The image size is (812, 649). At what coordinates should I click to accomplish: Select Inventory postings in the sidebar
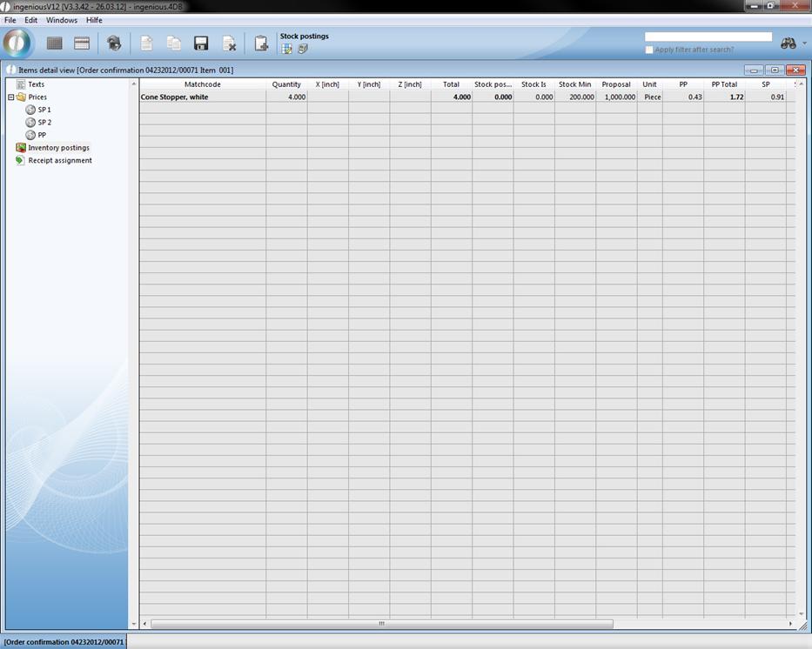[x=58, y=148]
